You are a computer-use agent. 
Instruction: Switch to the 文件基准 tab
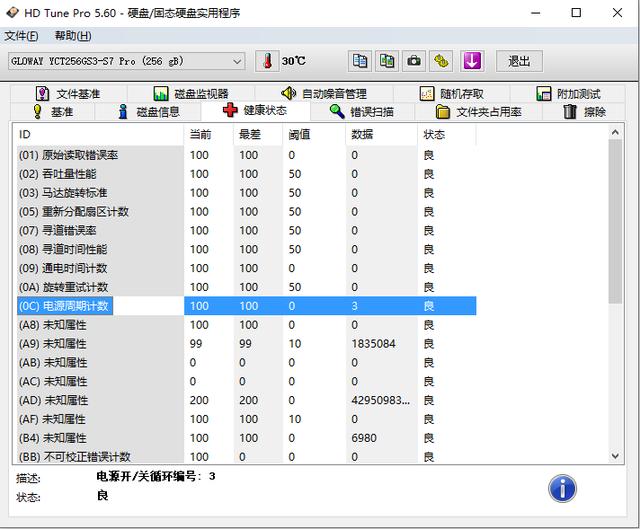point(69,94)
